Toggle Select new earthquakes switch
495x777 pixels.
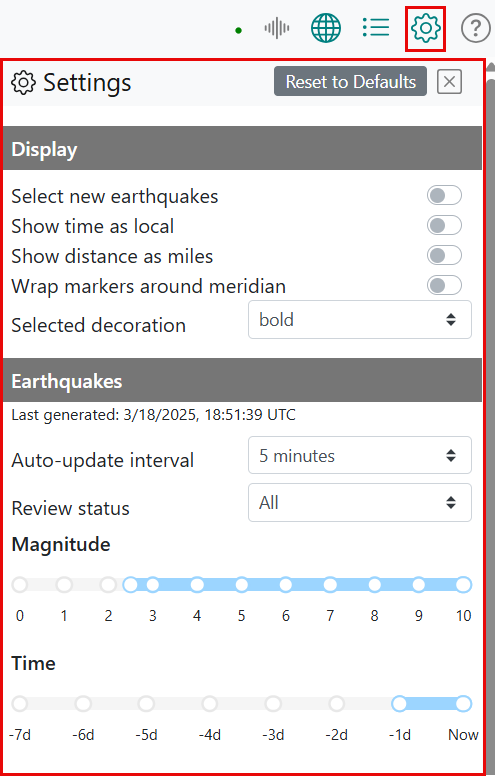point(444,195)
